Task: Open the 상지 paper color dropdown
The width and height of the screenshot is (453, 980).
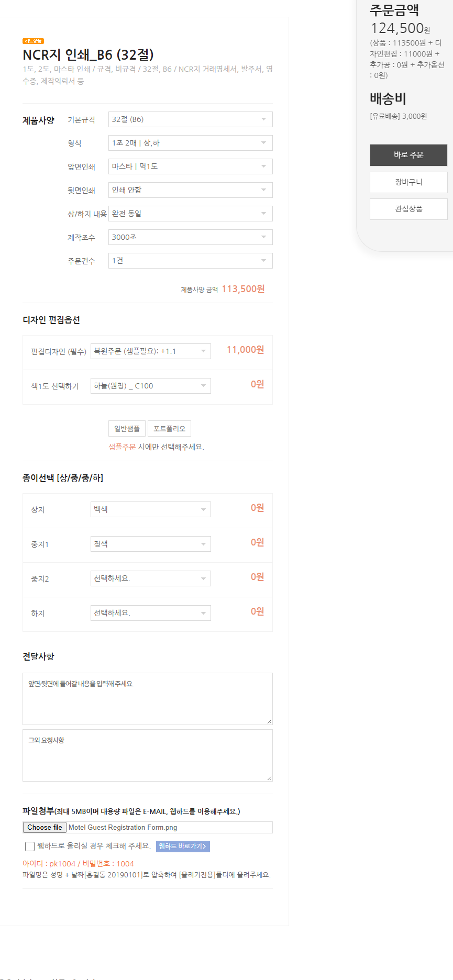Action: point(151,509)
